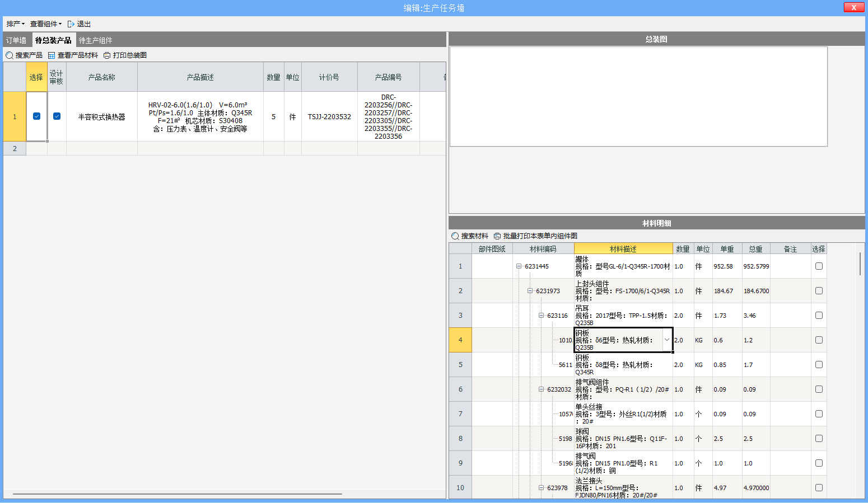Uncheck the 选择 checkbox for 半容积式换热器
Screen dimensions: 868x503
coord(36,116)
